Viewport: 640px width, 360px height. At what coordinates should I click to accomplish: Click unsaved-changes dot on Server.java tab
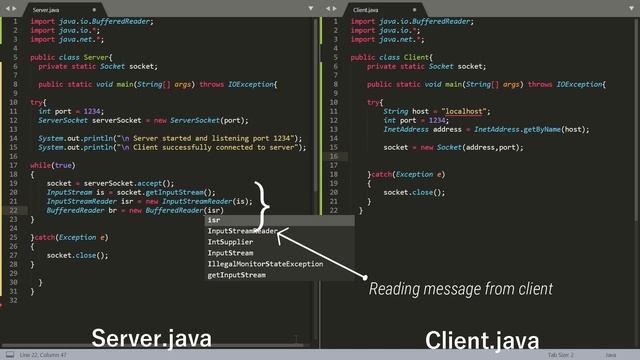pos(94,10)
